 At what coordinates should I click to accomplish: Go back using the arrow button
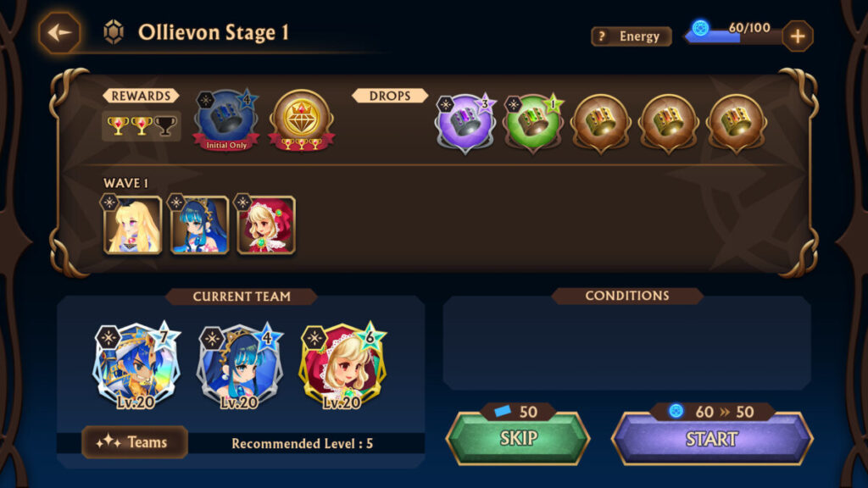click(59, 33)
